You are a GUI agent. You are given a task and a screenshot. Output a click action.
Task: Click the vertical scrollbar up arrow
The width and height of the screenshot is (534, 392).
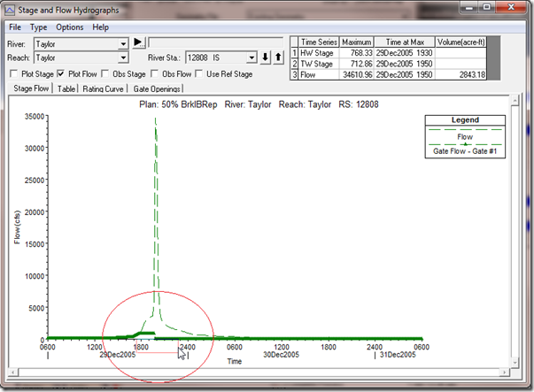pos(515,100)
